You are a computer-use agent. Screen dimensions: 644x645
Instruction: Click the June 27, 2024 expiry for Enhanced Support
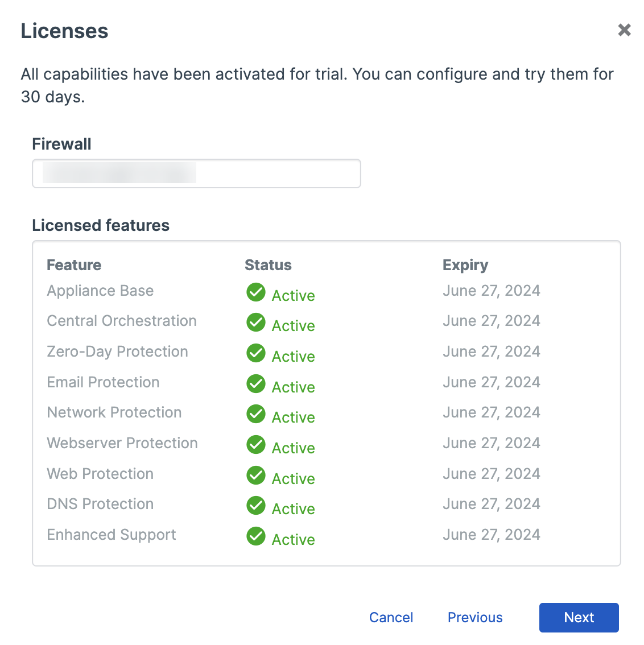coord(491,535)
